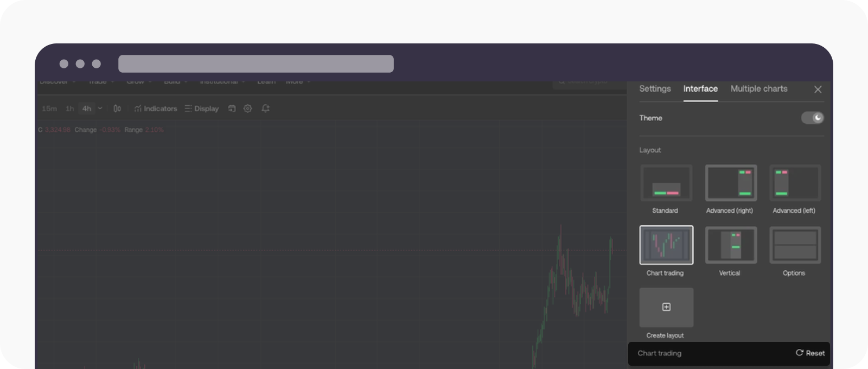Select the 4h timeframe
Image resolution: width=868 pixels, height=369 pixels.
(87, 109)
